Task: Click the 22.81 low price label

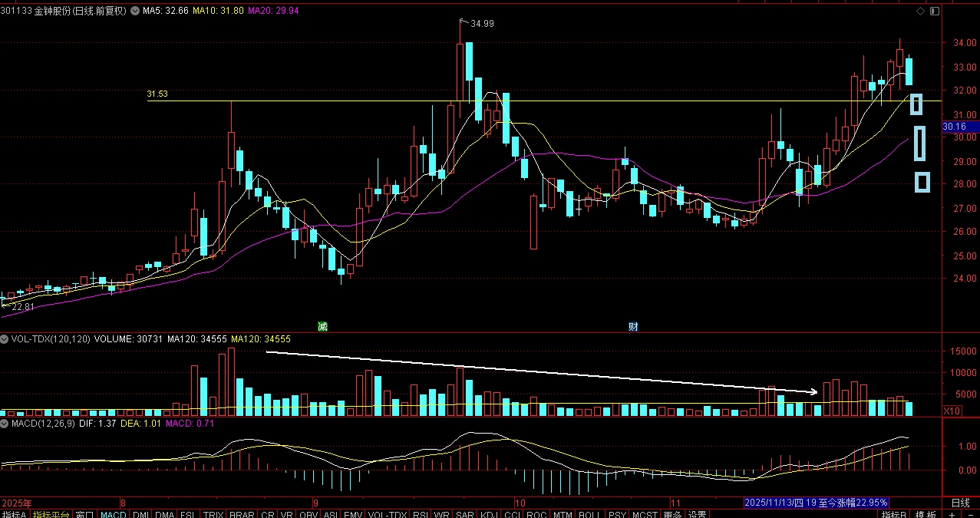Action: pos(21,307)
